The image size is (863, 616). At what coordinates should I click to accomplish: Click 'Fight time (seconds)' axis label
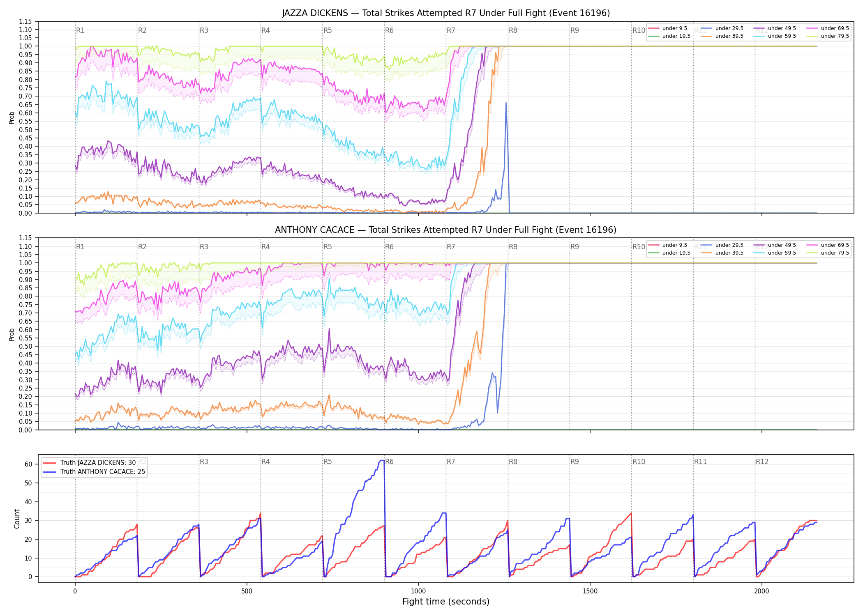point(446,602)
